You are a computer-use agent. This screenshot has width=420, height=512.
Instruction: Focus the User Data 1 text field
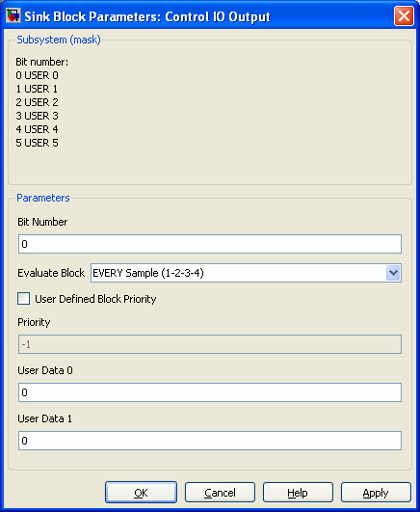point(210,441)
